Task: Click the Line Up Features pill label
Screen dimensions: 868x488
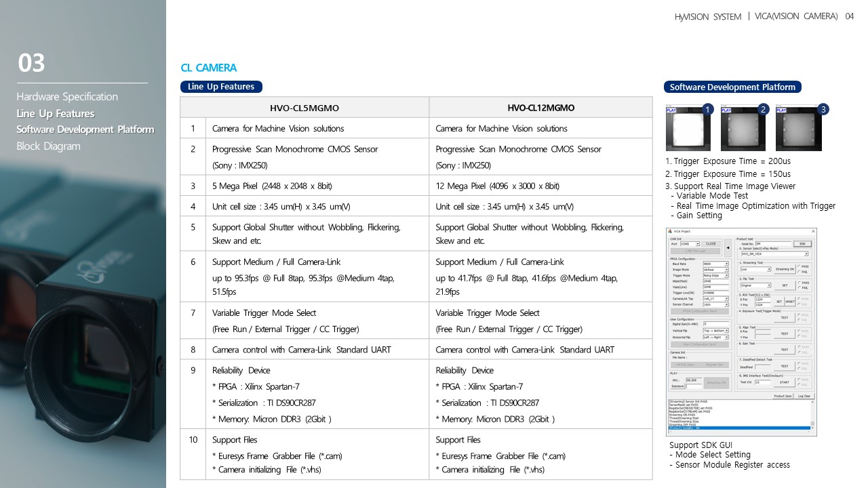Action: click(221, 87)
